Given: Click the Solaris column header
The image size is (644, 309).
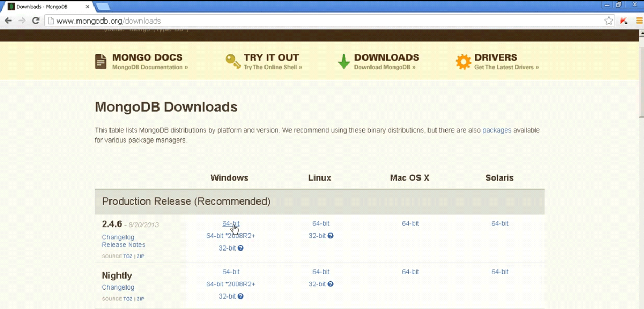Looking at the screenshot, I should (499, 178).
